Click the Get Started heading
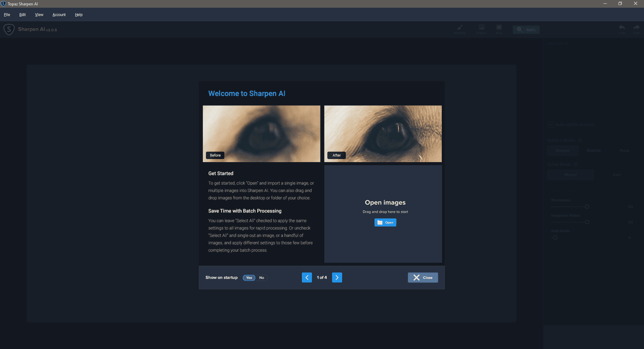644x349 pixels. pos(221,173)
